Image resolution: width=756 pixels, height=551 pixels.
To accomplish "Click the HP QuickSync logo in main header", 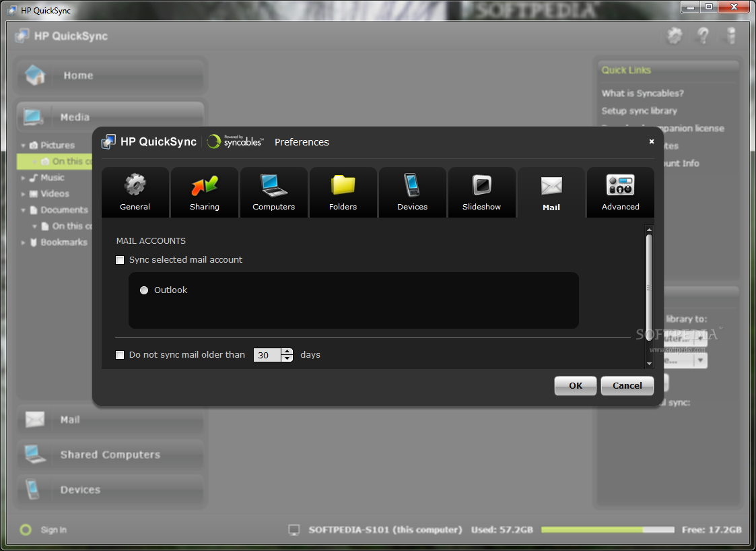I will (22, 36).
